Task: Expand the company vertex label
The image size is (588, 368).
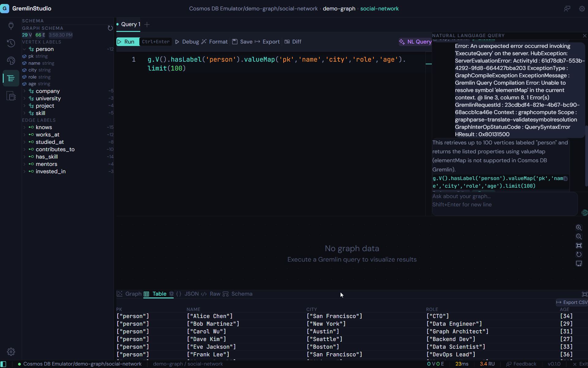Action: click(24, 91)
